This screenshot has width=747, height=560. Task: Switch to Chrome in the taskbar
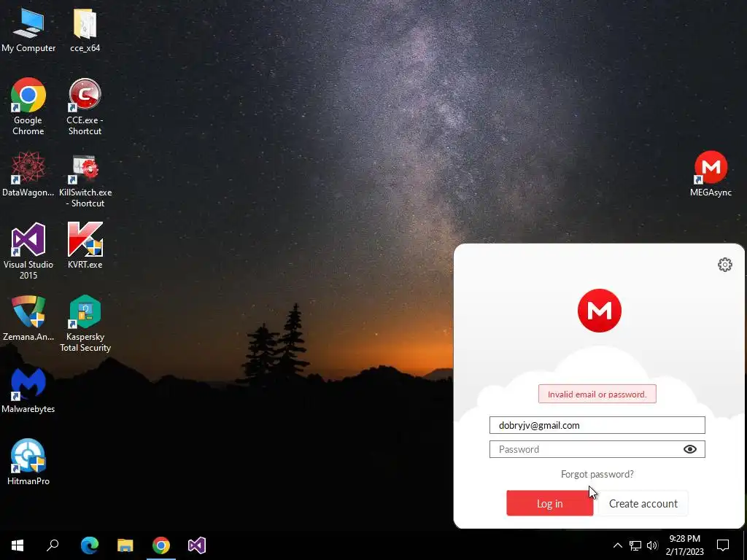(161, 545)
